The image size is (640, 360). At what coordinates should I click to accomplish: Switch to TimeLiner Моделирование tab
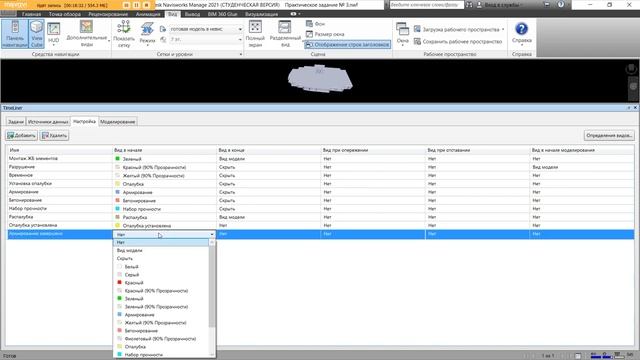118,122
